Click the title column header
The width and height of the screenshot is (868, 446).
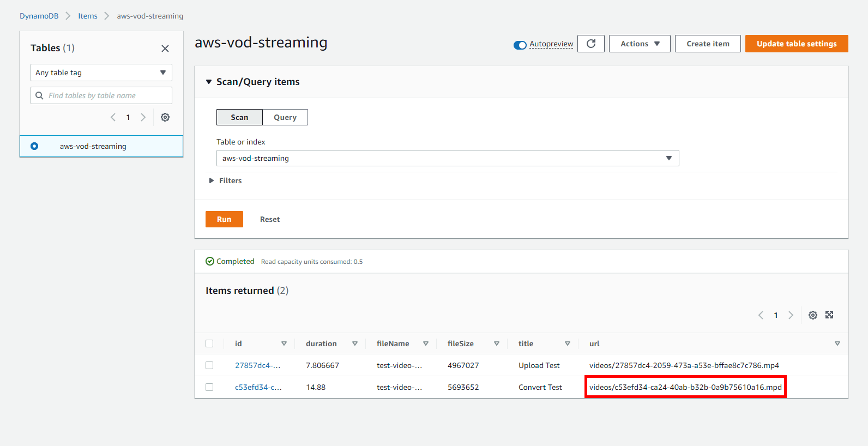526,343
